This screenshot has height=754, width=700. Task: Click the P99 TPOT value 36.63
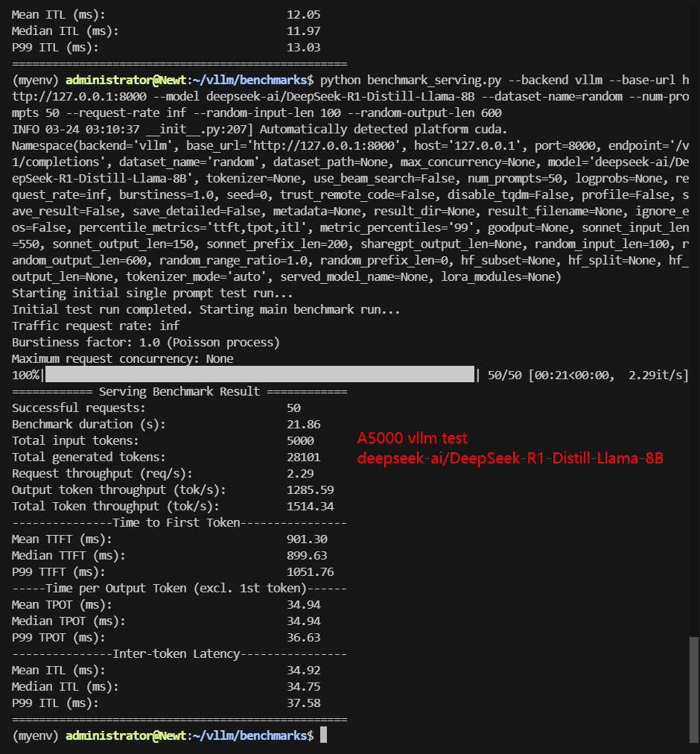[303, 637]
